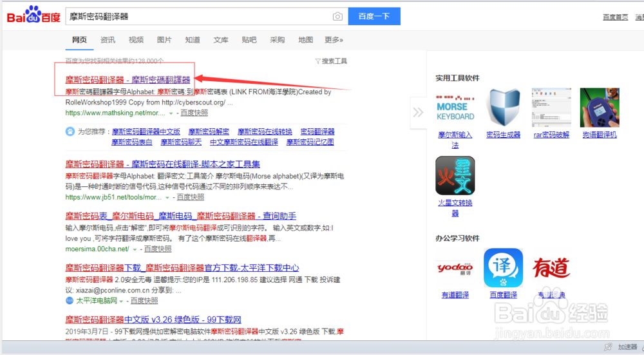
Task: Switch to the 地图 tab
Action: [305, 40]
